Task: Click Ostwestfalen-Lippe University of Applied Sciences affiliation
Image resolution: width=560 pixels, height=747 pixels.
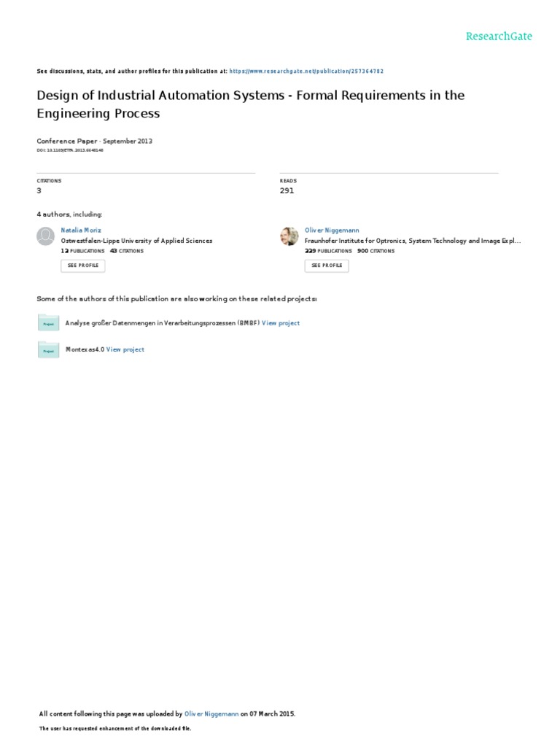Action: pyautogui.click(x=136, y=240)
